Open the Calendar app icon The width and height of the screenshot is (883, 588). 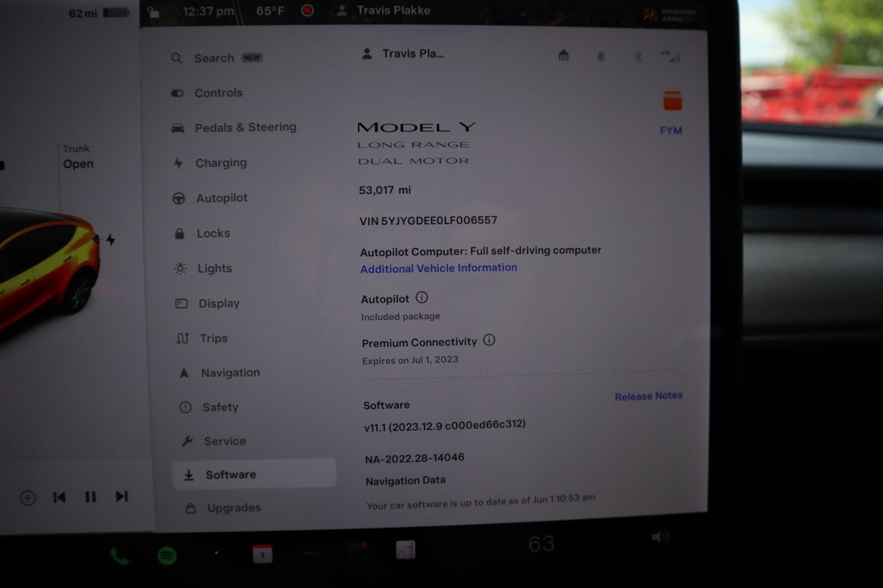262,554
